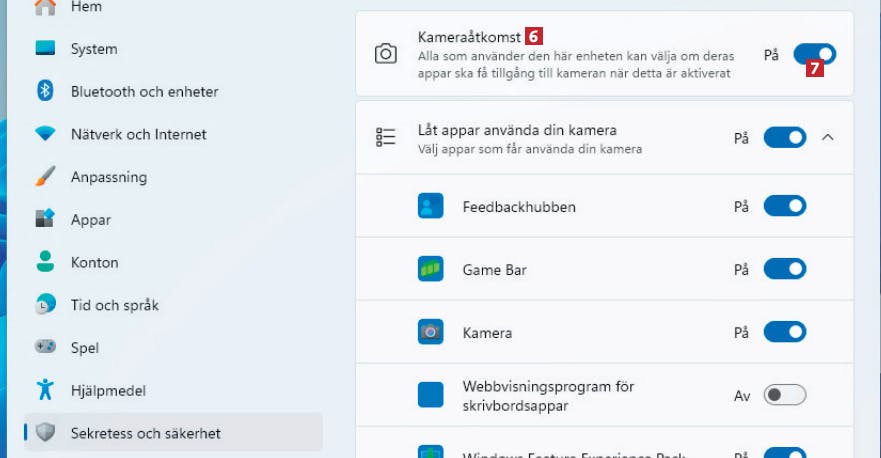Disable camera access for Feedbackhubben

pos(785,206)
